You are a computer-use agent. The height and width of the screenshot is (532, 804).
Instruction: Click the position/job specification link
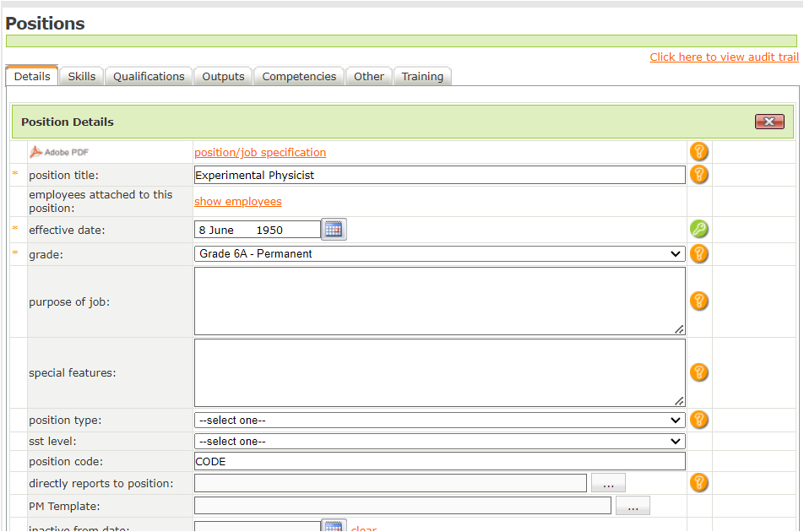click(x=260, y=153)
